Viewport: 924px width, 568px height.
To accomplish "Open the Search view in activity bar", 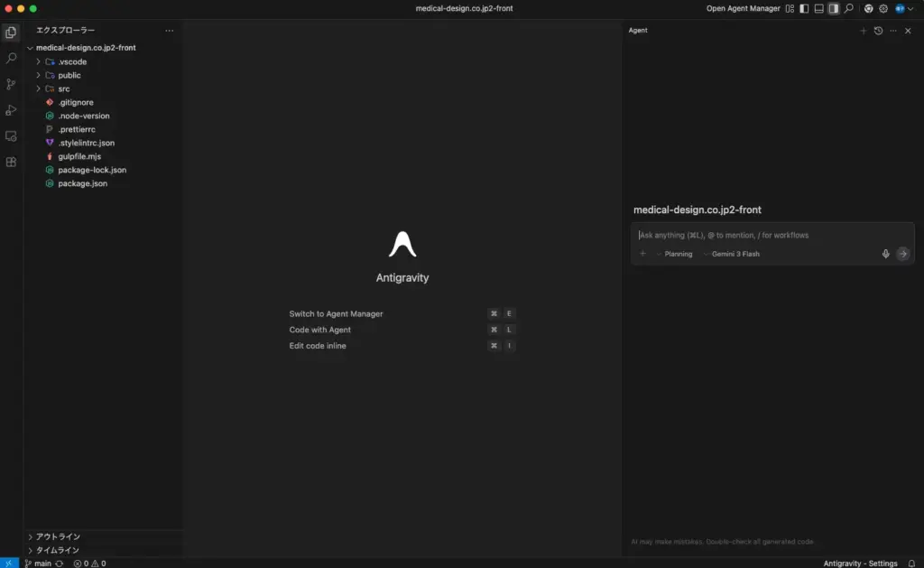I will point(11,58).
